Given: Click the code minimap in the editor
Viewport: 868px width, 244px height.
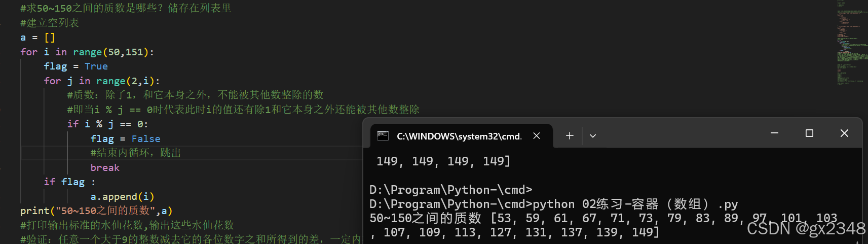Looking at the screenshot, I should point(851,43).
